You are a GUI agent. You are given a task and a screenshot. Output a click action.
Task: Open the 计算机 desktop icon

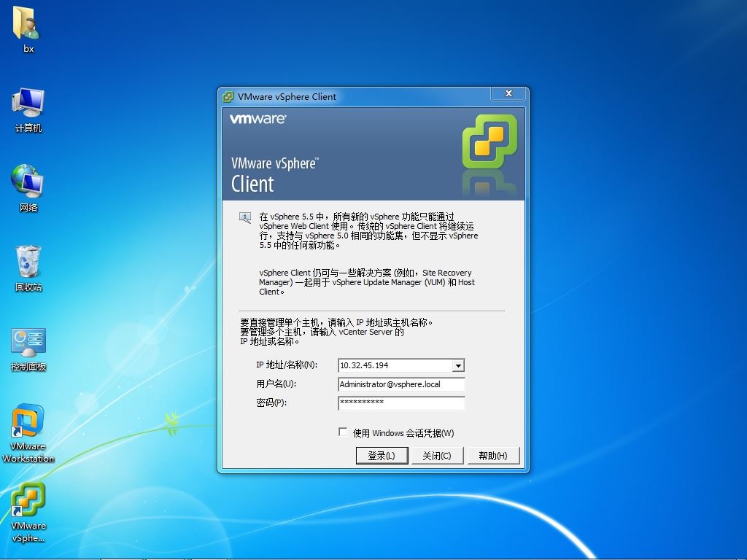(28, 109)
